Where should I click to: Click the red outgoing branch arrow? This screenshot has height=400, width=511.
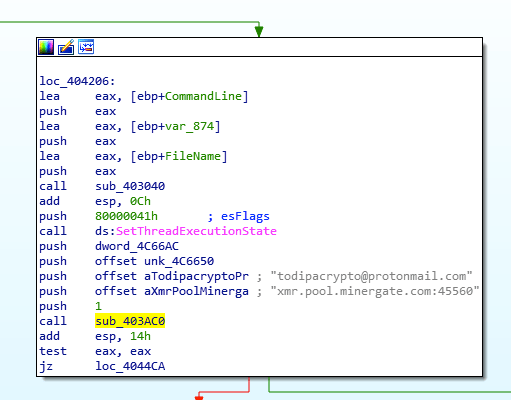(199, 397)
